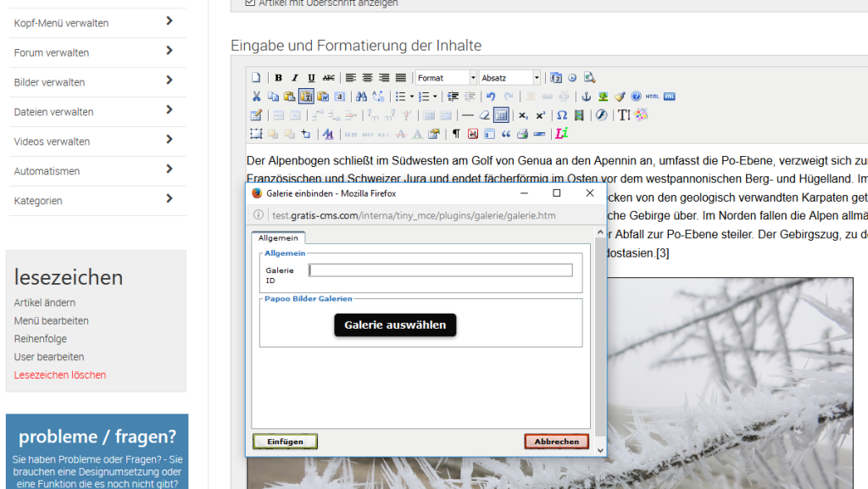Enable Artikel mit Überschrift anzeigen
The image size is (868, 489).
click(x=248, y=3)
